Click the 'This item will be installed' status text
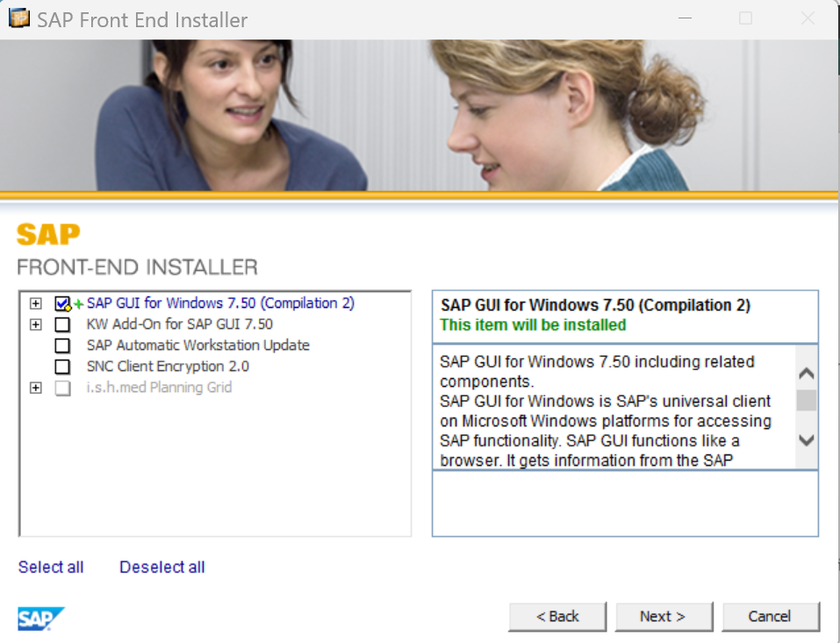Viewport: 840px width, 643px height. click(x=533, y=325)
